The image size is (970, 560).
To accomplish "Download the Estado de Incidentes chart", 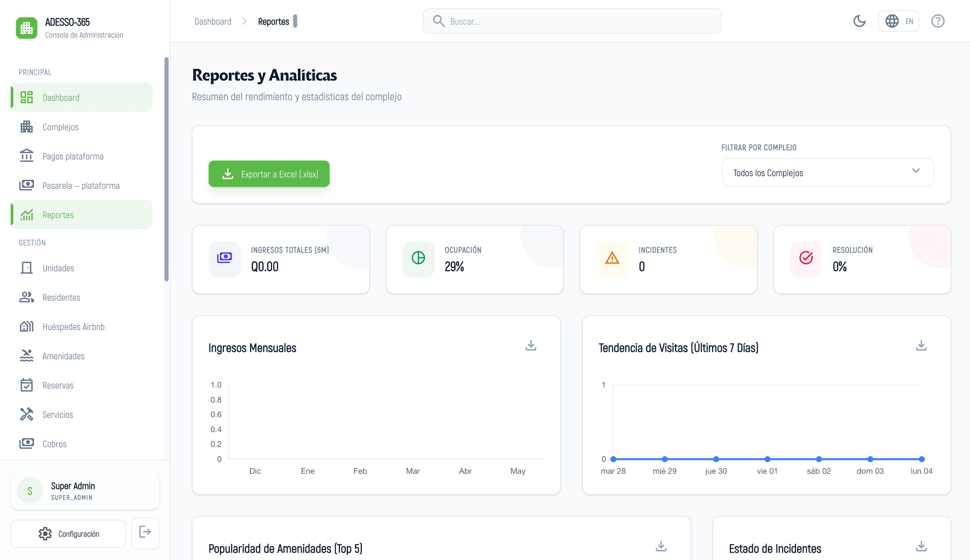I will pyautogui.click(x=921, y=546).
